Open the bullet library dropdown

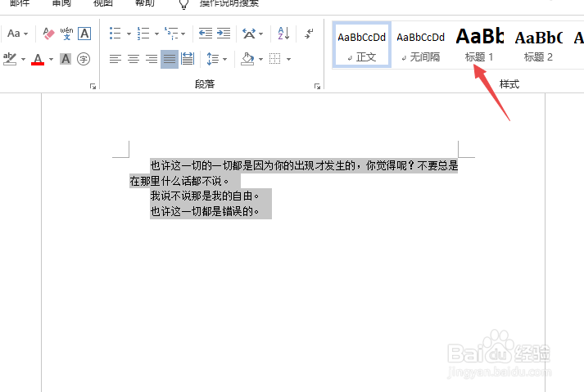pos(129,34)
